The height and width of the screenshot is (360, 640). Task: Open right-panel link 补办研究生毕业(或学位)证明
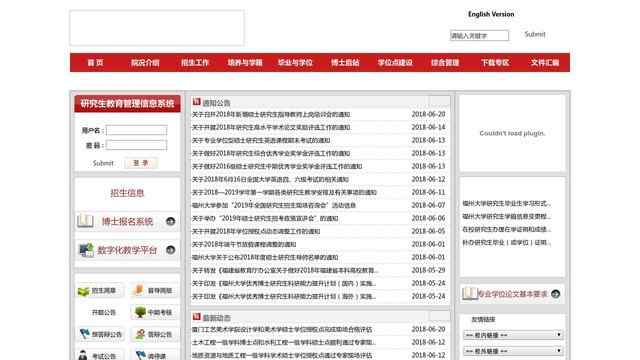pyautogui.click(x=507, y=242)
